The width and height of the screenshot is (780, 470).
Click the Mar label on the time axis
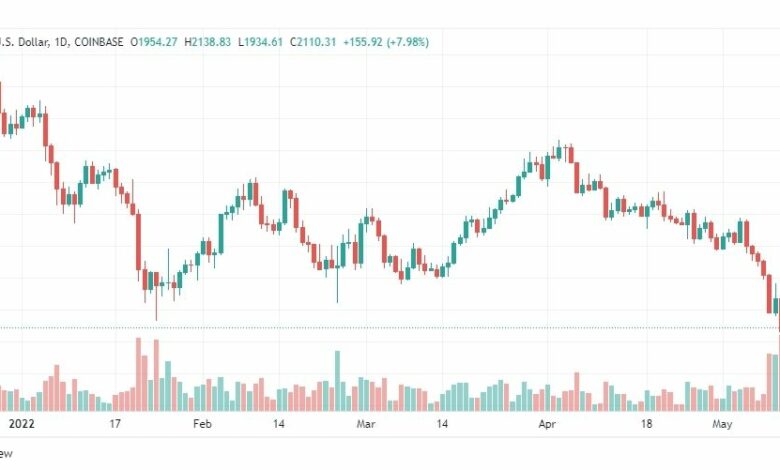tap(366, 424)
